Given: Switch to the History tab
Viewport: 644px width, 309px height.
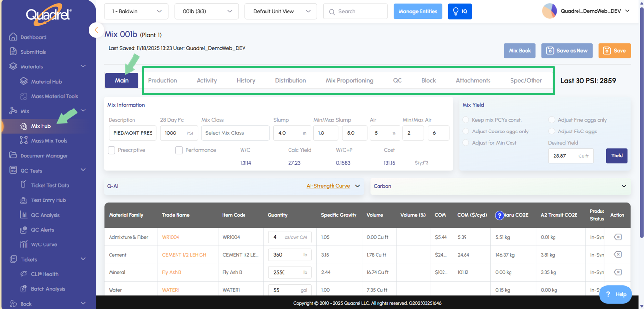Looking at the screenshot, I should click(246, 81).
